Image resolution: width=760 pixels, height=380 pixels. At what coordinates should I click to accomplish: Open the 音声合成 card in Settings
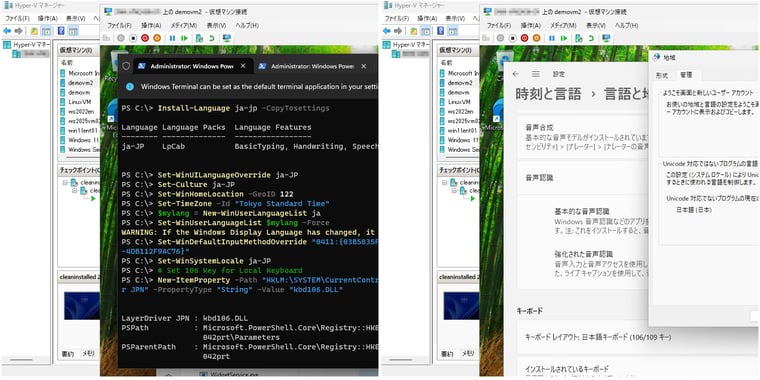583,137
